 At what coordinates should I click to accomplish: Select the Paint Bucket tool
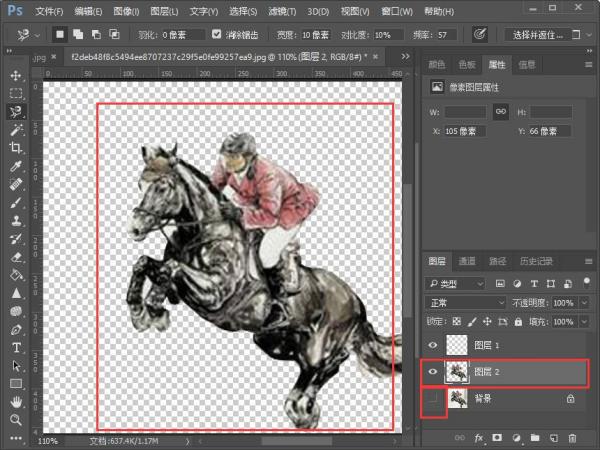point(16,275)
